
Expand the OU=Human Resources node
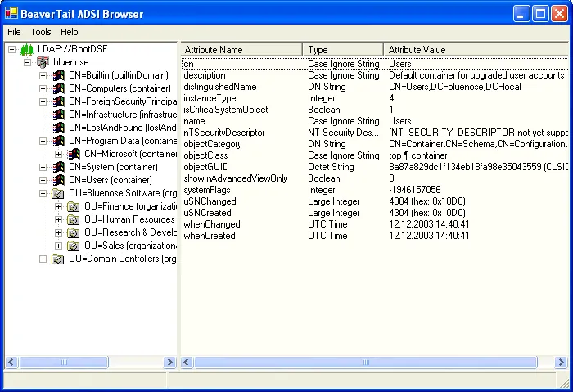pyautogui.click(x=58, y=220)
